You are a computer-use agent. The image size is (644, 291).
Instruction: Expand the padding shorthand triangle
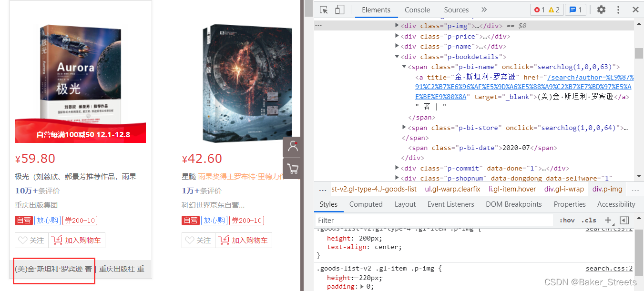363,287
